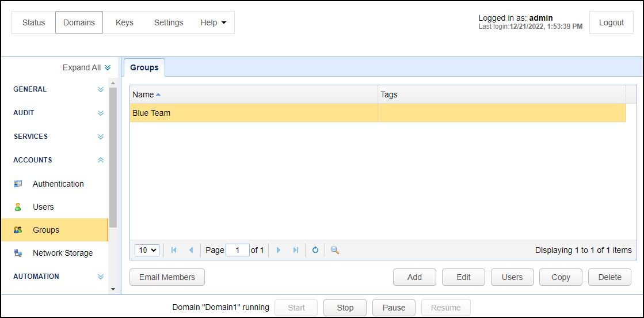The width and height of the screenshot is (644, 318).
Task: Click the Add button
Action: pos(415,277)
